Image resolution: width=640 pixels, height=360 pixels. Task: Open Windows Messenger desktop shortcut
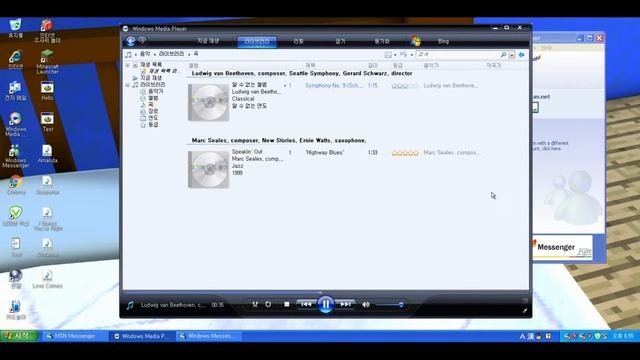pos(16,156)
